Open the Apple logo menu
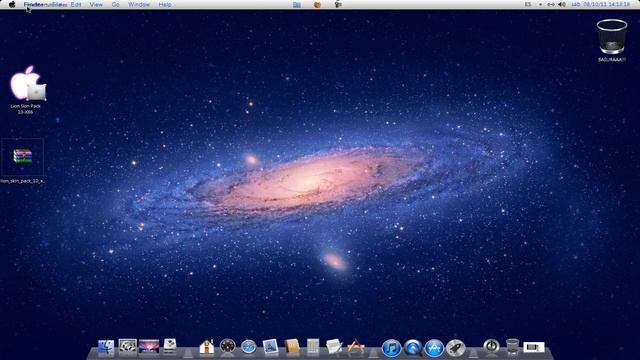 point(12,4)
